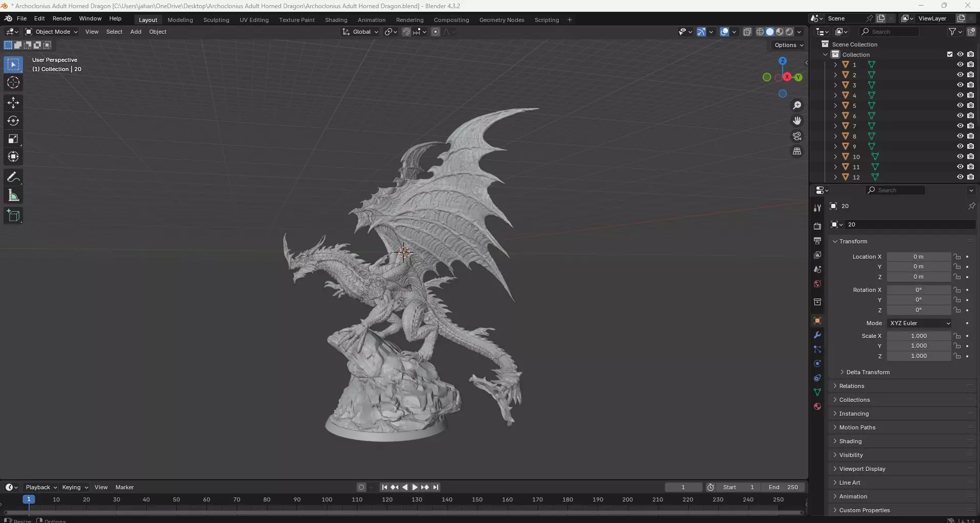Open the Tool properties tab
The image size is (980, 523).
(x=817, y=208)
